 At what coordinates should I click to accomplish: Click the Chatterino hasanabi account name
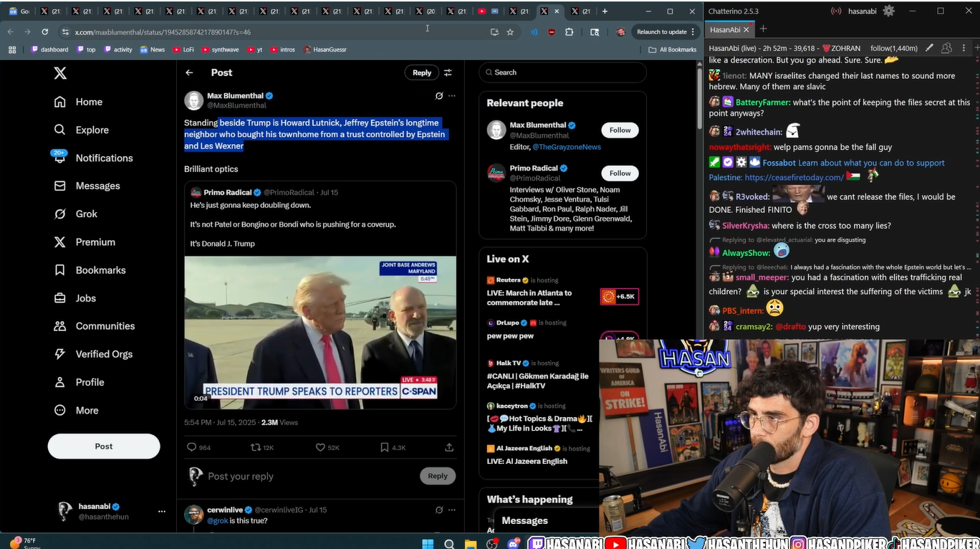pyautogui.click(x=862, y=11)
